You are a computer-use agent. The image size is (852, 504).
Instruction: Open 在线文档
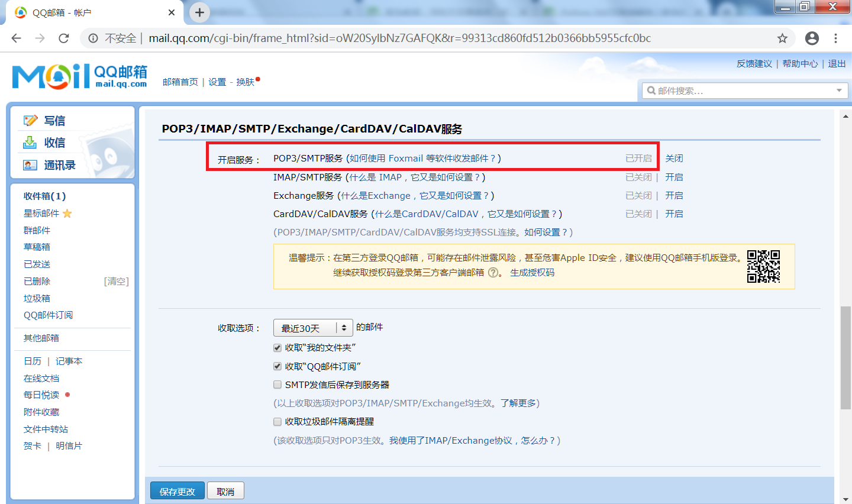coord(41,378)
